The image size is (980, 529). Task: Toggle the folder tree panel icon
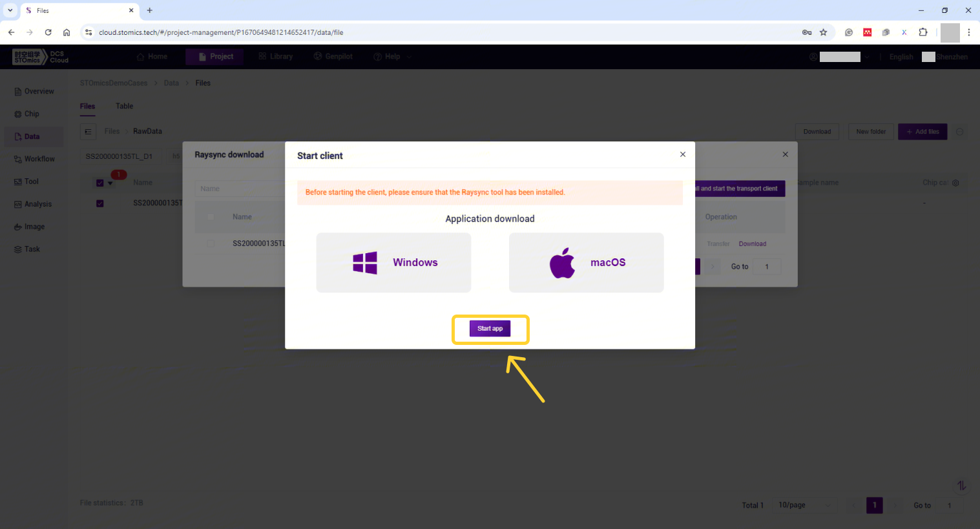click(88, 132)
